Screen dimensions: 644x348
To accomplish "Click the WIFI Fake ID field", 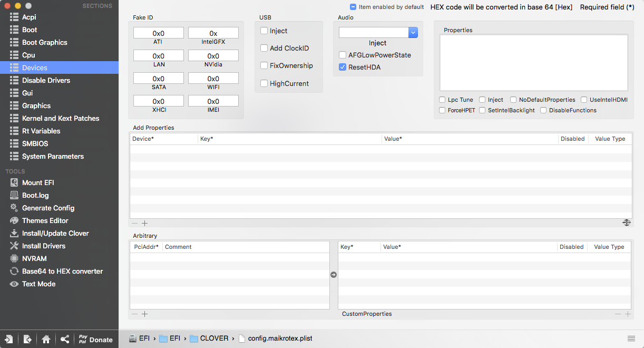I will point(213,79).
